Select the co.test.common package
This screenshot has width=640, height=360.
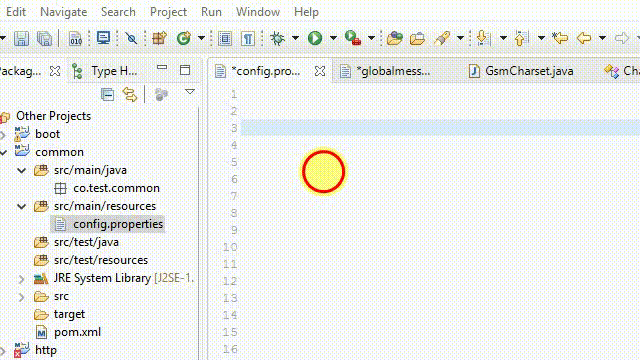[116, 188]
